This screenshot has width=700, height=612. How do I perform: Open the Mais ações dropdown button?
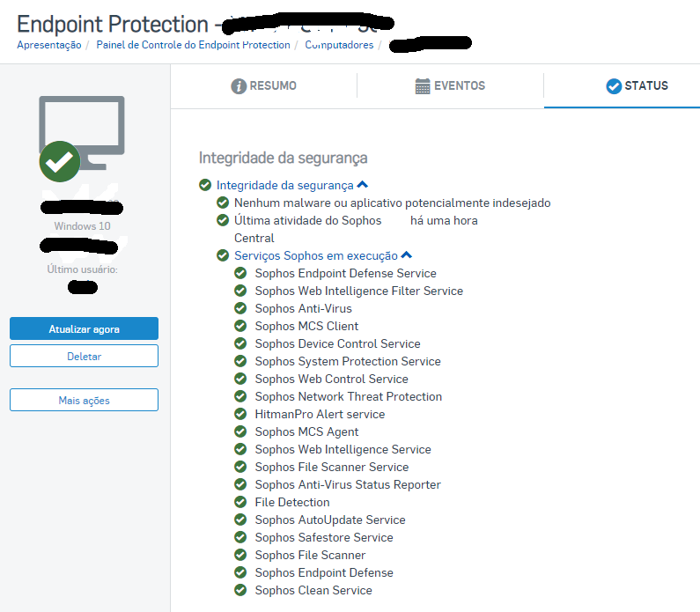click(84, 400)
